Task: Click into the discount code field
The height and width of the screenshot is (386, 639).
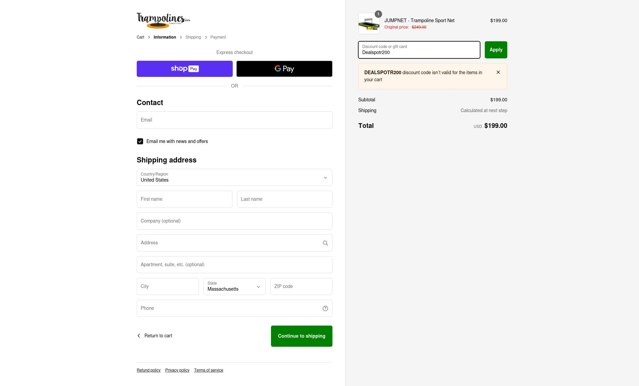Action: [419, 50]
